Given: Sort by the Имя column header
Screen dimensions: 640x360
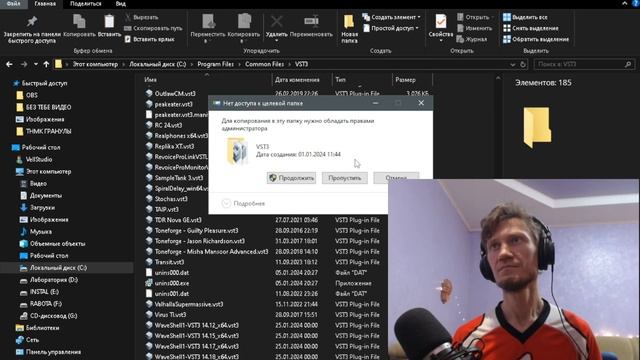Looking at the screenshot, I should coord(150,80).
